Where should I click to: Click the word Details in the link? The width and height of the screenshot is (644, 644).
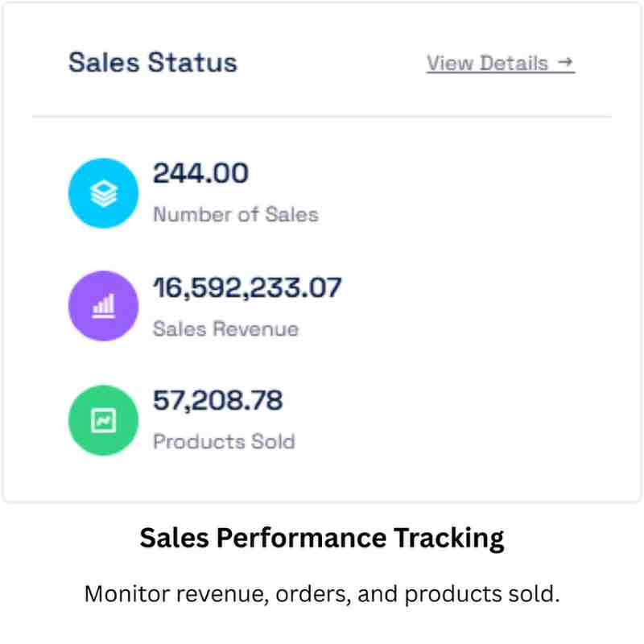(517, 63)
